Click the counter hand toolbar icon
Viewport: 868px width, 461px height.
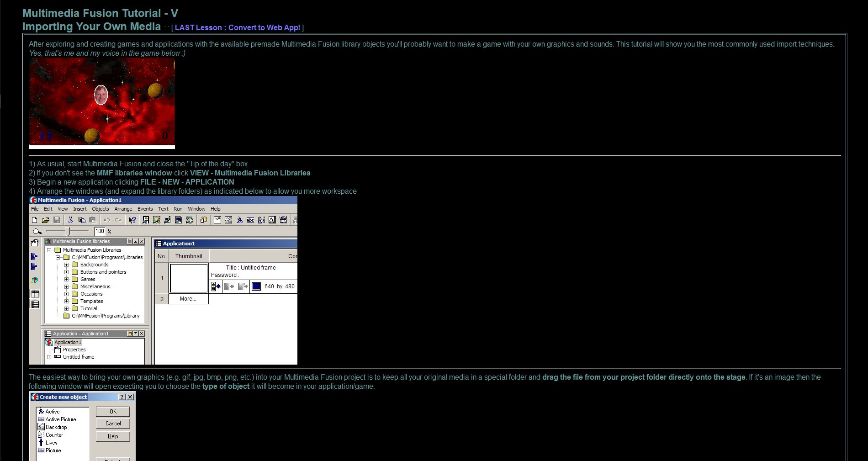pos(261,220)
